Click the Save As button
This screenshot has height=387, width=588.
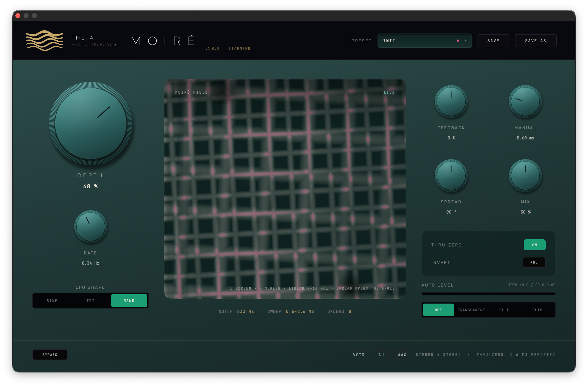[x=536, y=41]
